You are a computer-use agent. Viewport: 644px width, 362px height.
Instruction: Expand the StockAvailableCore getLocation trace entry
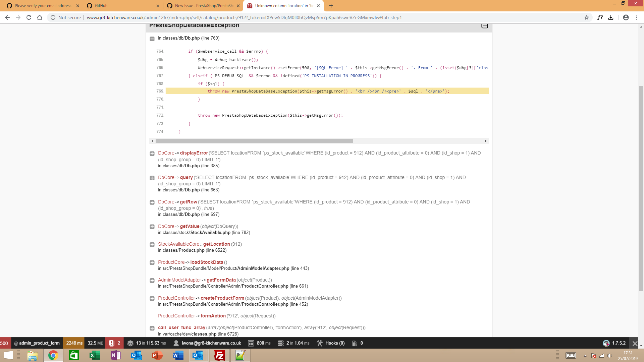[152, 245]
